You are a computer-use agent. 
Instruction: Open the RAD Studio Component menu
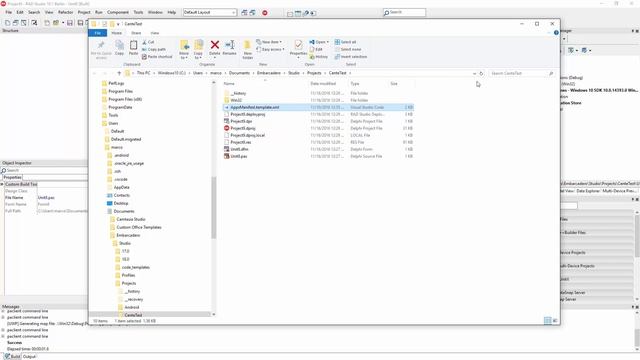(118, 12)
